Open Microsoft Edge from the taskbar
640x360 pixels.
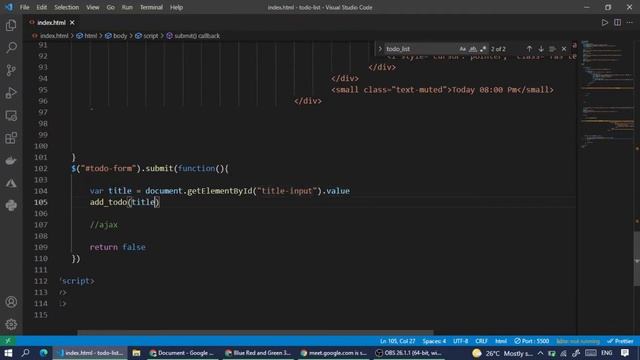click(x=44, y=353)
